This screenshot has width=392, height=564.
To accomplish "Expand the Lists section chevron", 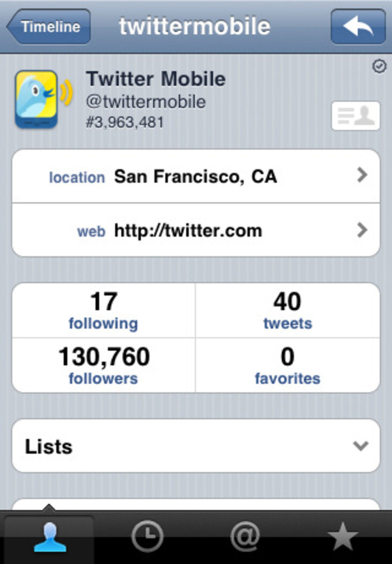I will coord(361,446).
